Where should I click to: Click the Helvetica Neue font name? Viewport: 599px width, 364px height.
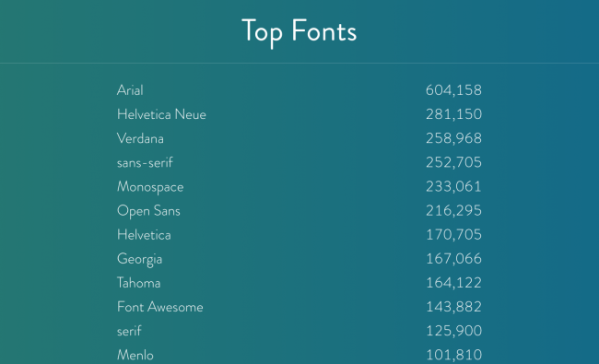coord(161,114)
